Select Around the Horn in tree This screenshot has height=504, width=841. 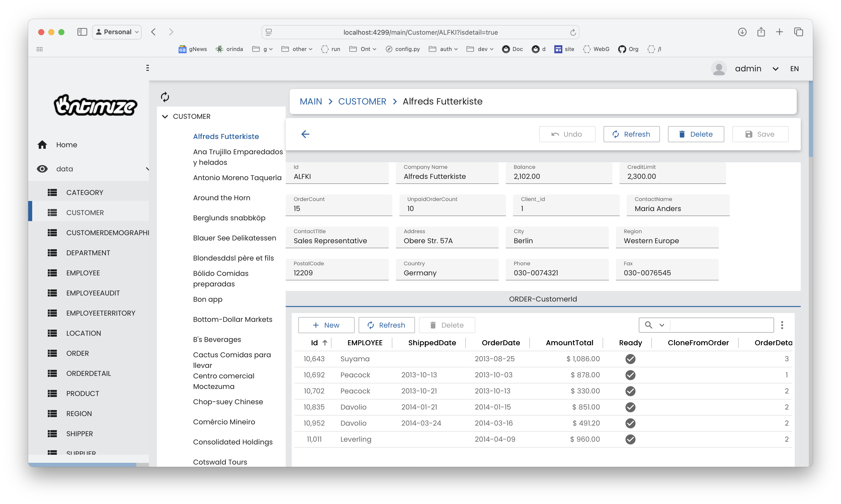point(222,198)
